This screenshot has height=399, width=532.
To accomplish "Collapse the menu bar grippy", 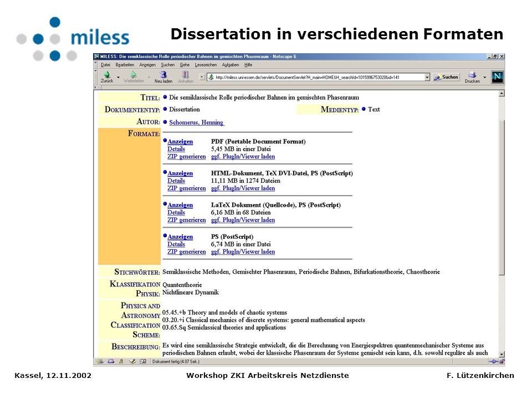I will click(x=95, y=64).
